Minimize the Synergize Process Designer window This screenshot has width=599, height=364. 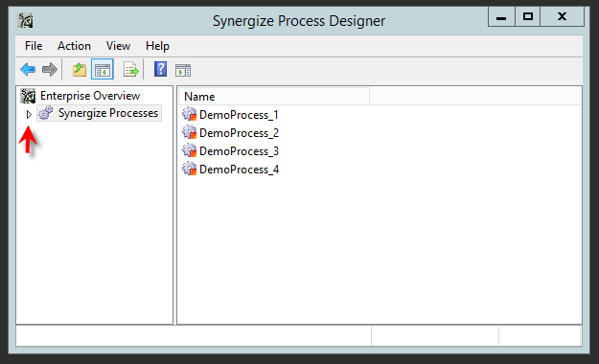coord(501,17)
